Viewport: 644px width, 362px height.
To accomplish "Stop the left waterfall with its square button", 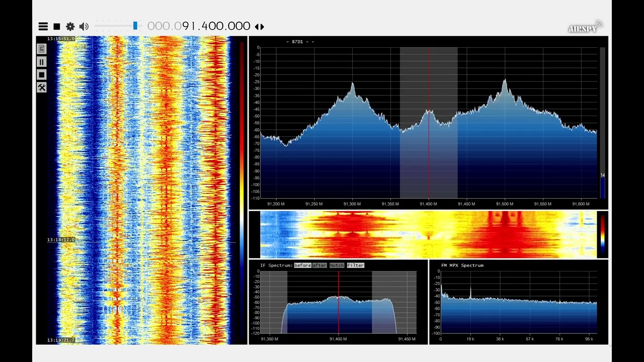I will coord(41,75).
